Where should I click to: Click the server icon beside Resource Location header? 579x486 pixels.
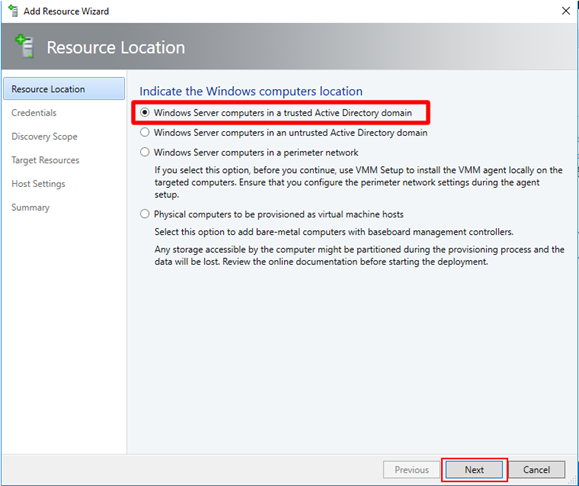[x=24, y=47]
